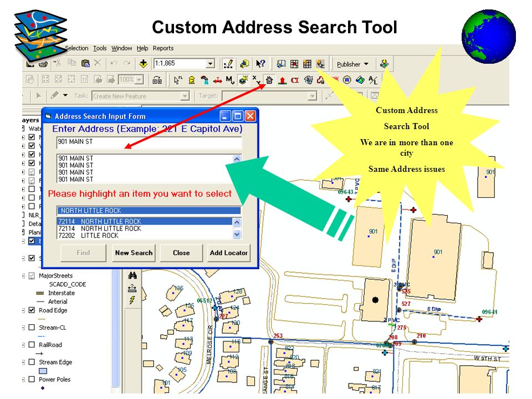Viewport: 532px width, 399px height.
Task: Click the Undo arrow icon
Action: point(114,63)
